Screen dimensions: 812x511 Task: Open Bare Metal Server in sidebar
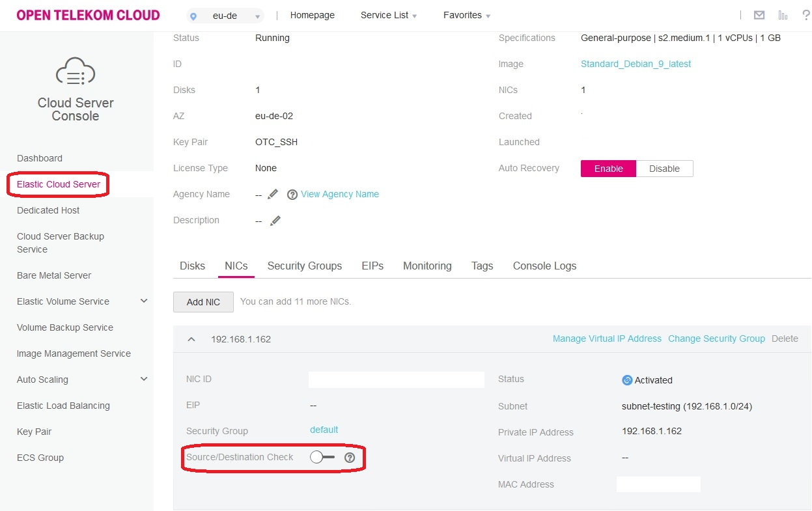(54, 275)
